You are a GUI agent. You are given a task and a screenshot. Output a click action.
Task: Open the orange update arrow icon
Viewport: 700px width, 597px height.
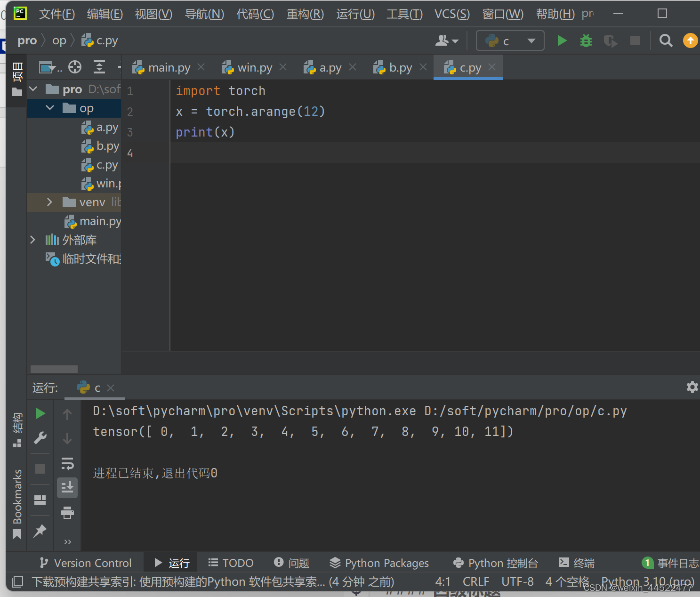coord(690,40)
